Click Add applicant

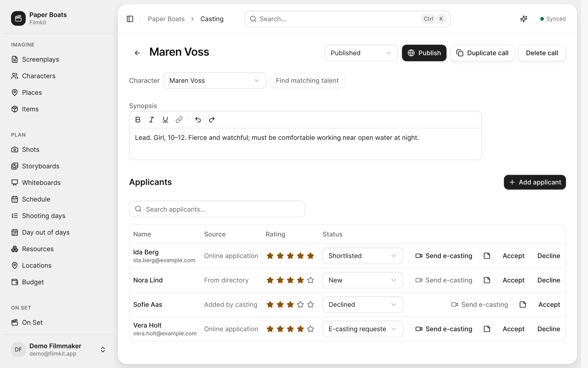(535, 182)
